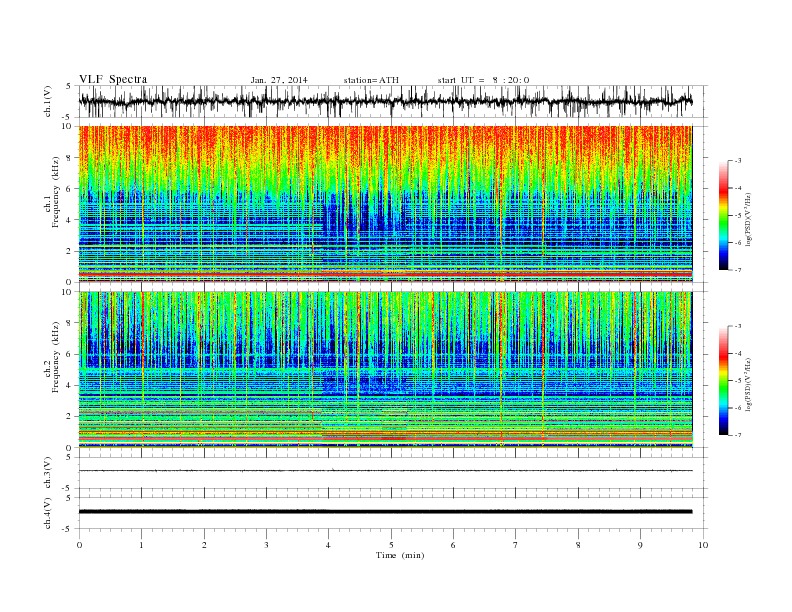This screenshot has height=612, width=792.
Task: Click the "start UT = 8:20:0" label
Action: coord(483,80)
